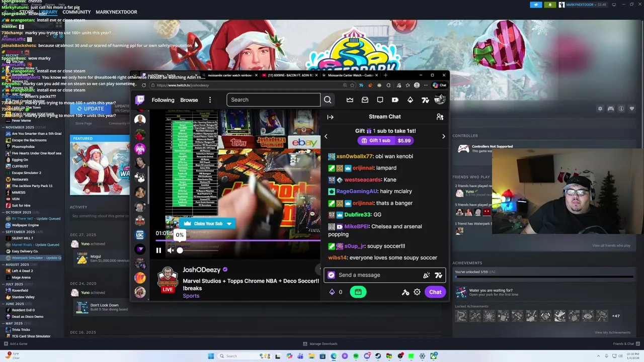Click the Bits balance icon under chat
The image size is (644, 362).
click(x=332, y=292)
